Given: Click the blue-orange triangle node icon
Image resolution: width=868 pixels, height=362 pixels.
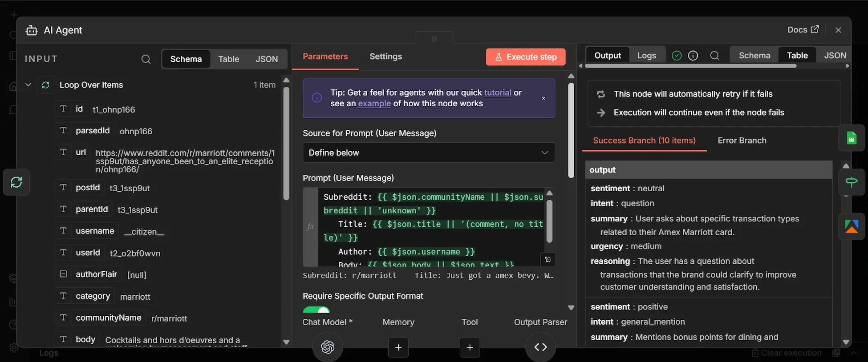Looking at the screenshot, I should pos(852,226).
